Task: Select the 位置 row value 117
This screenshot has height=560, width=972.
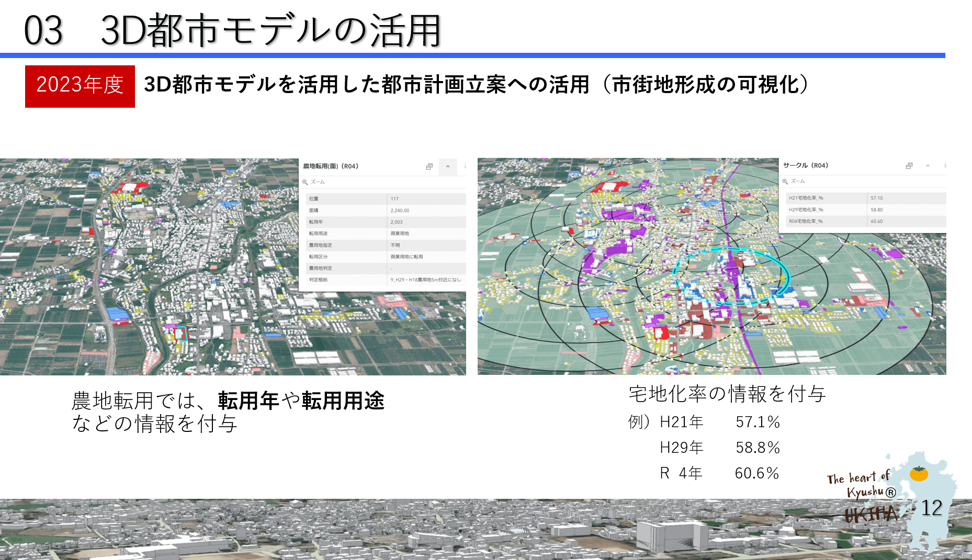Action: point(394,199)
